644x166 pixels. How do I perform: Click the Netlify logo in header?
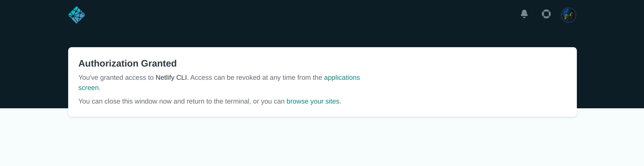77,15
